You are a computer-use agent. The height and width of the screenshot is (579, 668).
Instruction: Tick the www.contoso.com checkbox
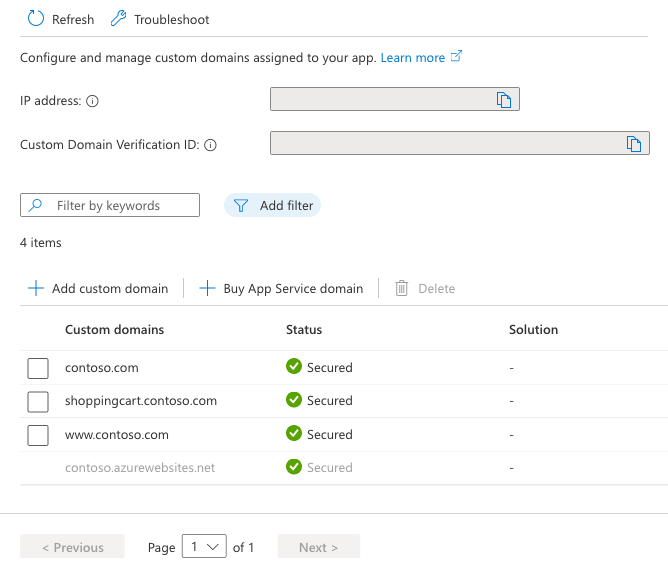(38, 435)
